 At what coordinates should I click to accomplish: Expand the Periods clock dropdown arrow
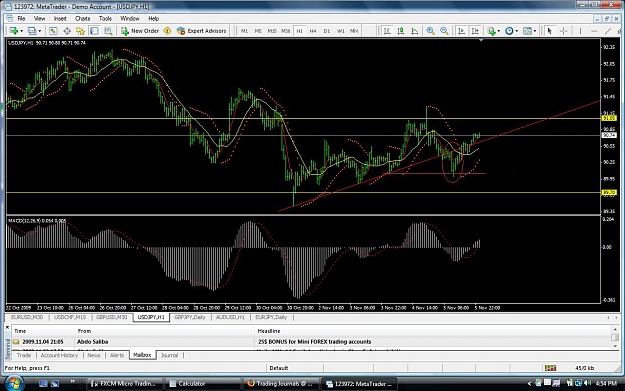tap(517, 31)
